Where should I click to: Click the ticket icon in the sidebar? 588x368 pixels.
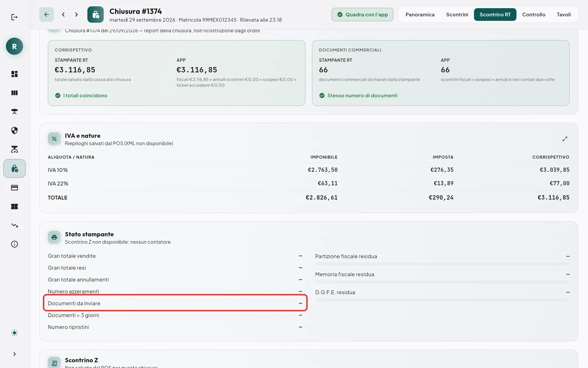pyautogui.click(x=14, y=206)
